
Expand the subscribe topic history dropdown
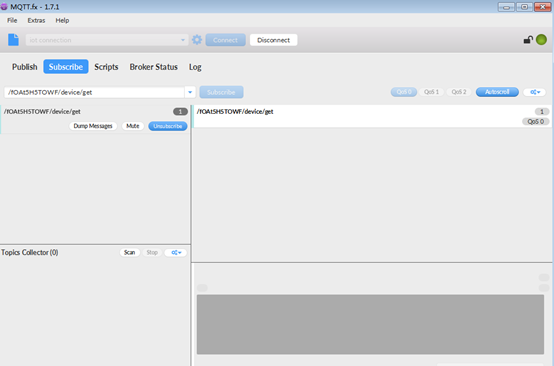click(x=190, y=92)
